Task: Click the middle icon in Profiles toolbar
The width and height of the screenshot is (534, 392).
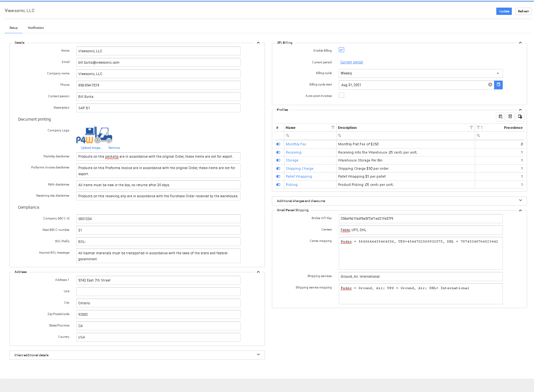Action: click(510, 117)
